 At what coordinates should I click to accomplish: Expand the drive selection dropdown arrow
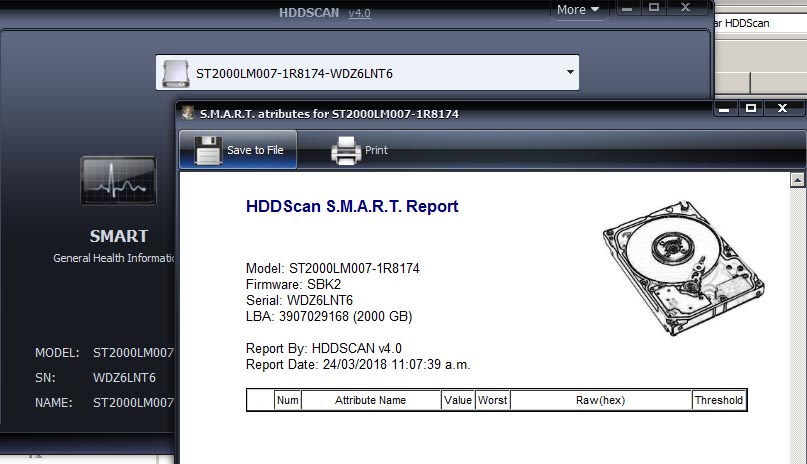[x=570, y=72]
